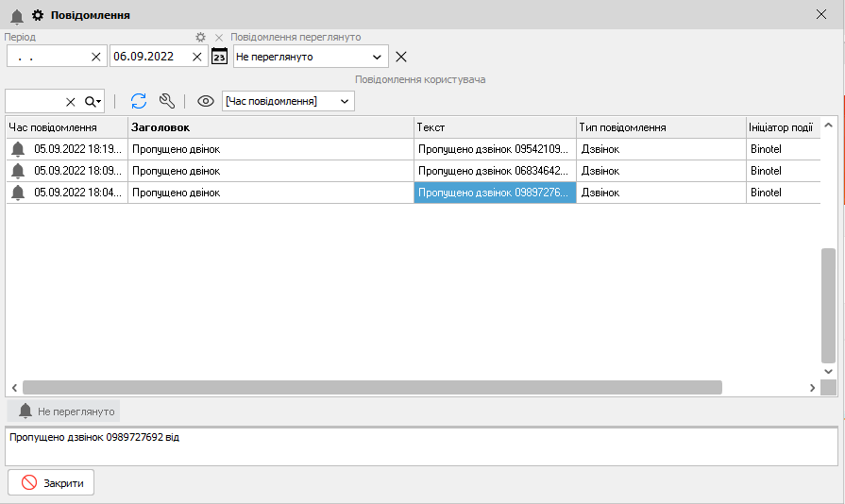This screenshot has height=504, width=845.
Task: Click the small gear icon above the period fields
Action: pyautogui.click(x=200, y=37)
